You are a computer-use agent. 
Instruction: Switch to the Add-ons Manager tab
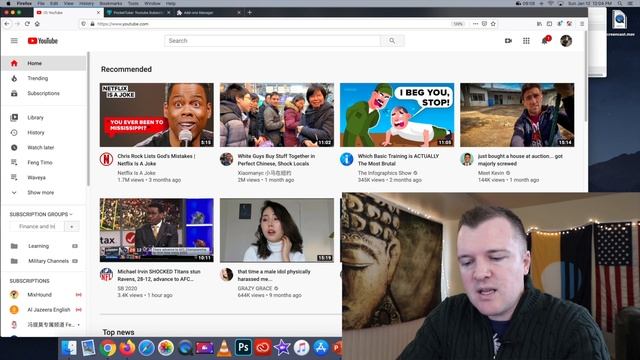208,13
